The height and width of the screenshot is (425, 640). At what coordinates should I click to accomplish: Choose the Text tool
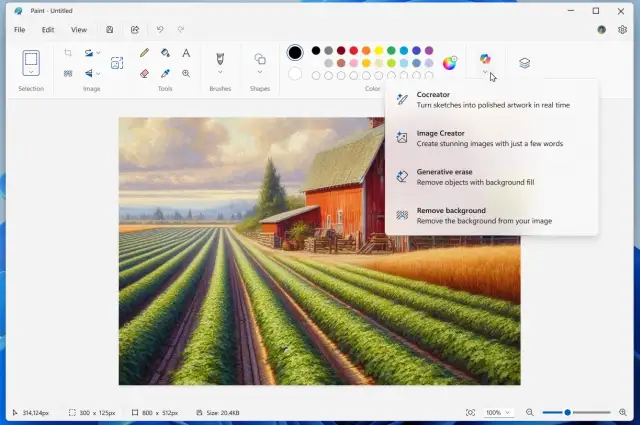186,53
